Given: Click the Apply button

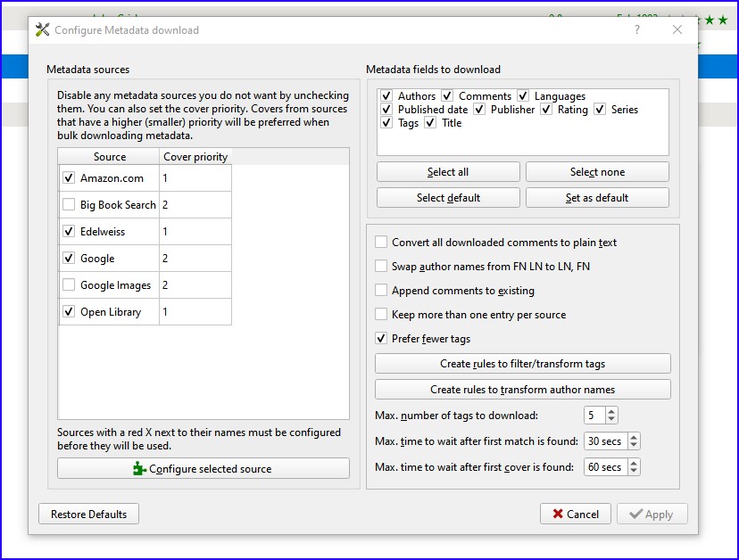Looking at the screenshot, I should 652,514.
